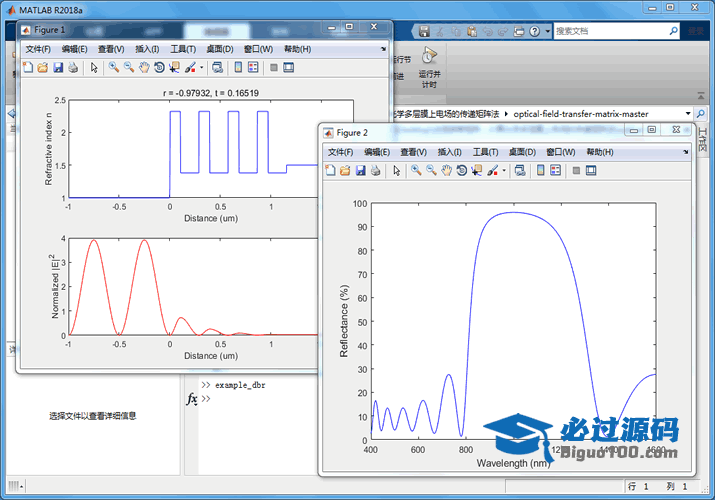The width and height of the screenshot is (715, 500).
Task: Print figure icon in Figure 1 toolbar
Action: click(73, 67)
